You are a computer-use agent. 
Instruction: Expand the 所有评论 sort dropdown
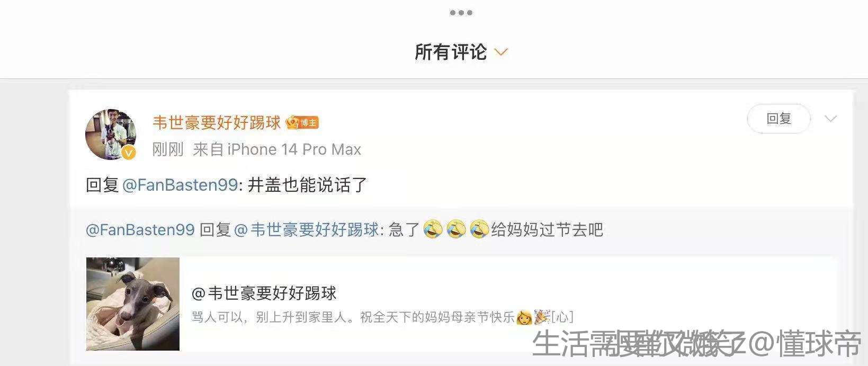461,52
